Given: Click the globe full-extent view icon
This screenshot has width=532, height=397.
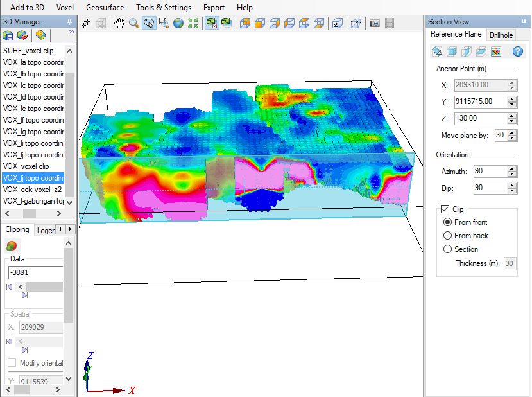Looking at the screenshot, I should pos(178,23).
